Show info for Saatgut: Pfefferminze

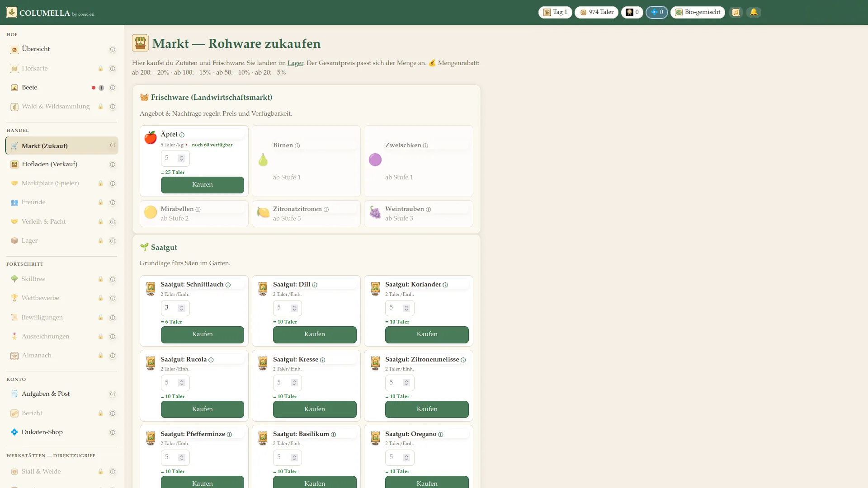coord(229,434)
